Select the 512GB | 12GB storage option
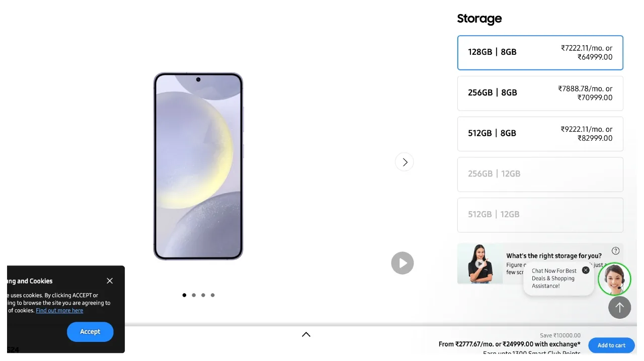644x361 pixels. (540, 215)
